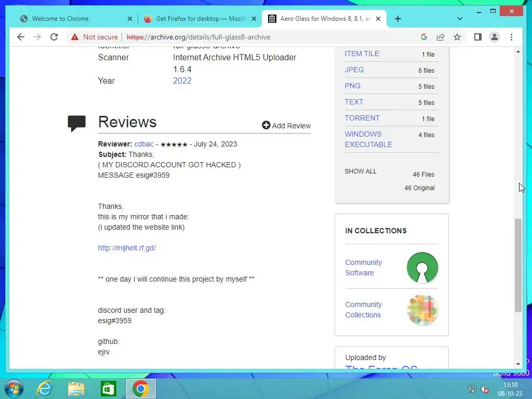Click the '46 Files' count text
The width and height of the screenshot is (532, 399).
pyautogui.click(x=423, y=175)
